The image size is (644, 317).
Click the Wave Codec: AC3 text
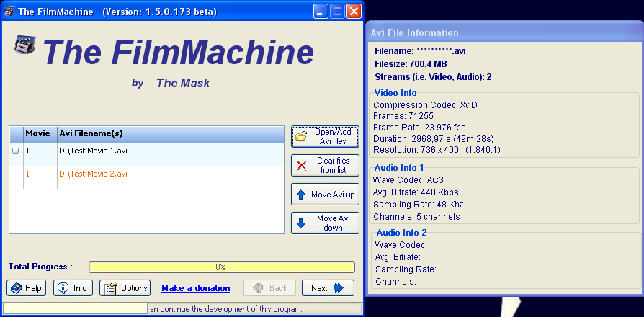coord(408,180)
